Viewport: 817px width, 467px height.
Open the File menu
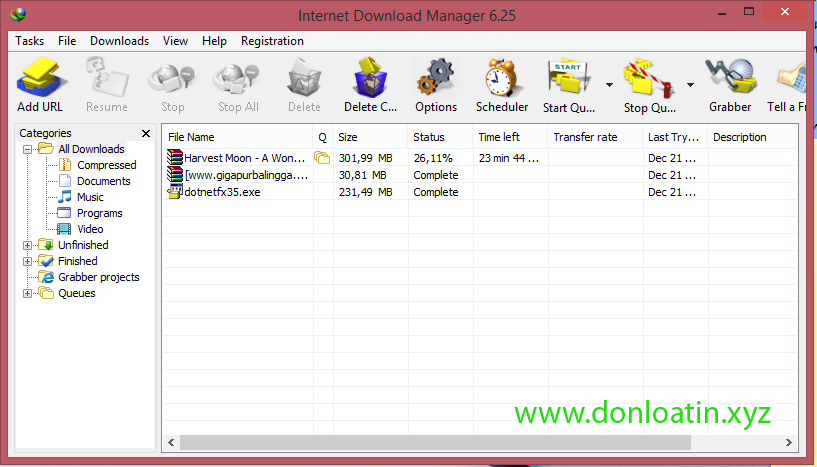tap(67, 41)
